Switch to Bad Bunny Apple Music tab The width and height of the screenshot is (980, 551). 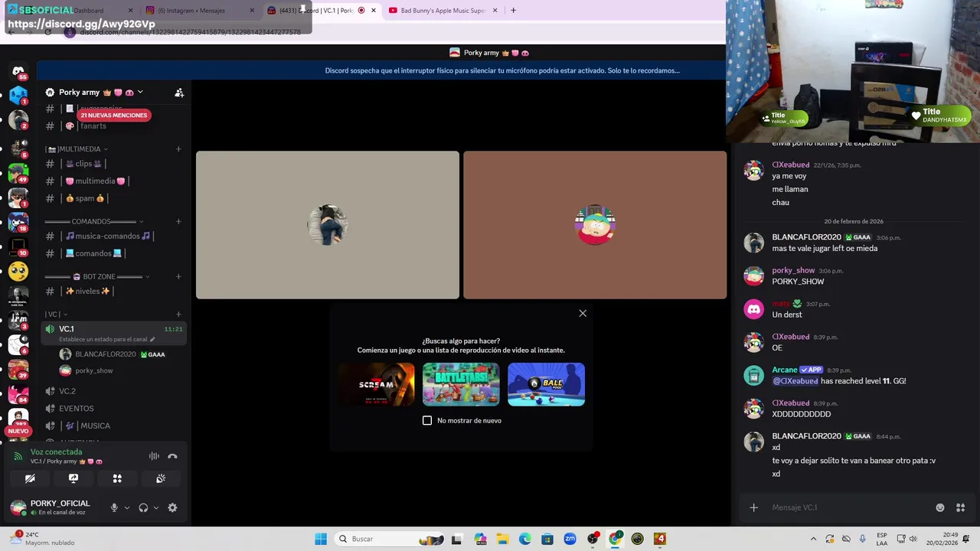[x=444, y=11]
